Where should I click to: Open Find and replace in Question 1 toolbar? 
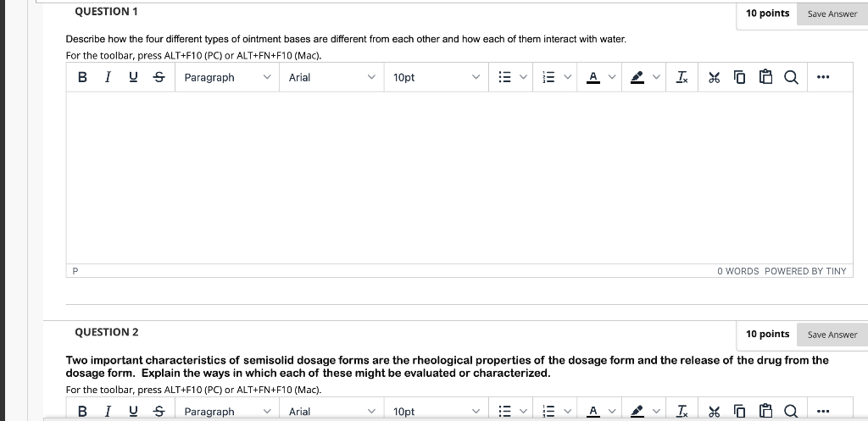(x=791, y=77)
